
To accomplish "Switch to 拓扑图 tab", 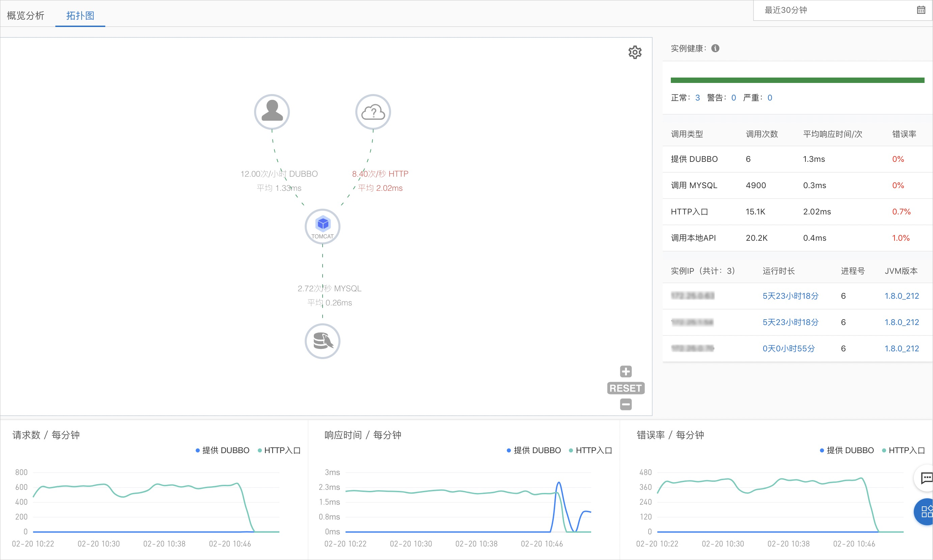I will (80, 16).
